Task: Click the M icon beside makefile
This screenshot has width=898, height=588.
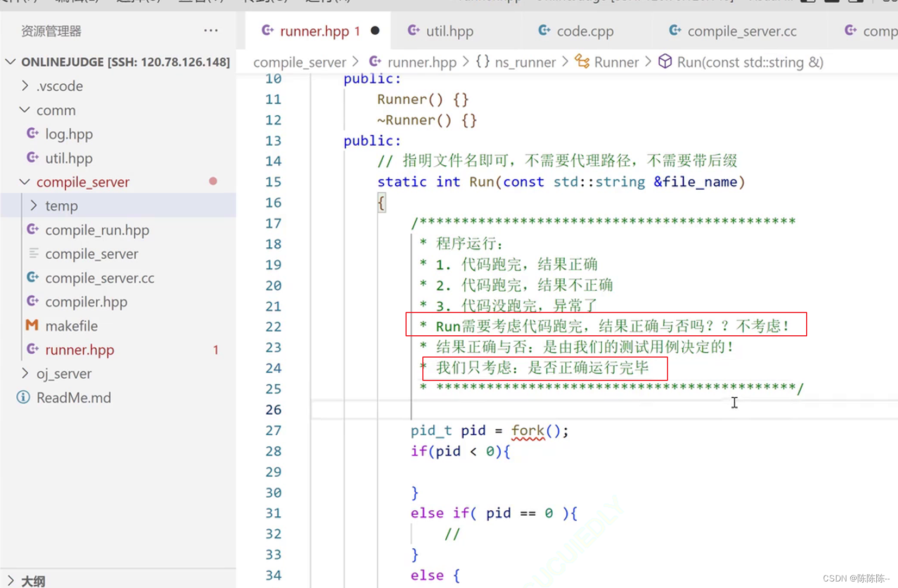Action: [32, 325]
